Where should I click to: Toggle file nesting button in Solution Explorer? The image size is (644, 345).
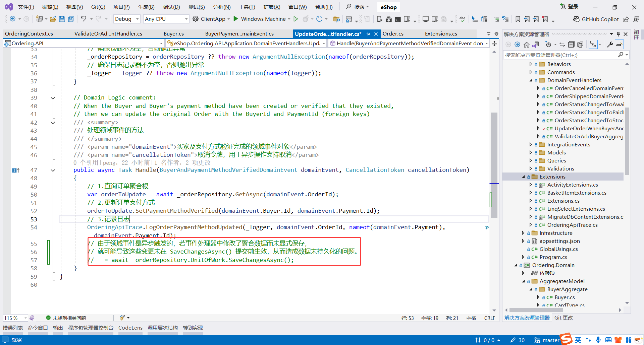point(593,45)
